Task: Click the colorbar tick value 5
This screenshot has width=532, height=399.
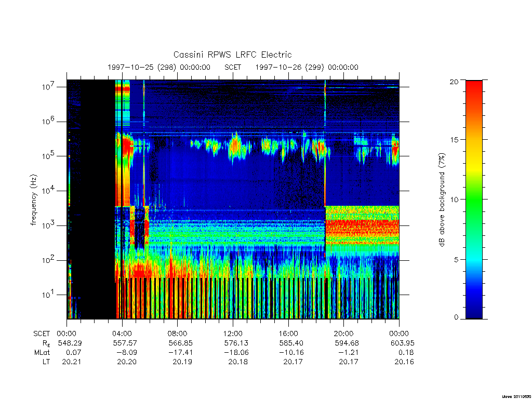Action: coord(456,260)
